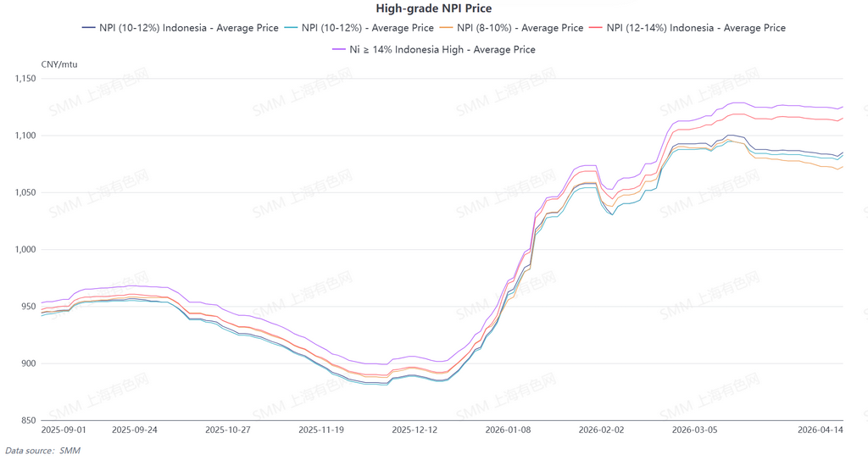Select the 2025-09-01 date axis label
The width and height of the screenshot is (868, 460).
65,430
